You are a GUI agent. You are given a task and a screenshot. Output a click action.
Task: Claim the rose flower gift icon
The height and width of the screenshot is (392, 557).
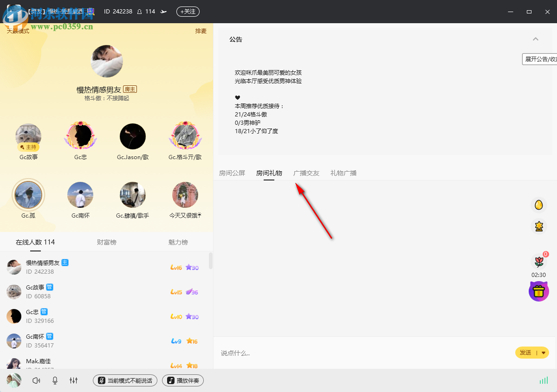pyautogui.click(x=538, y=261)
